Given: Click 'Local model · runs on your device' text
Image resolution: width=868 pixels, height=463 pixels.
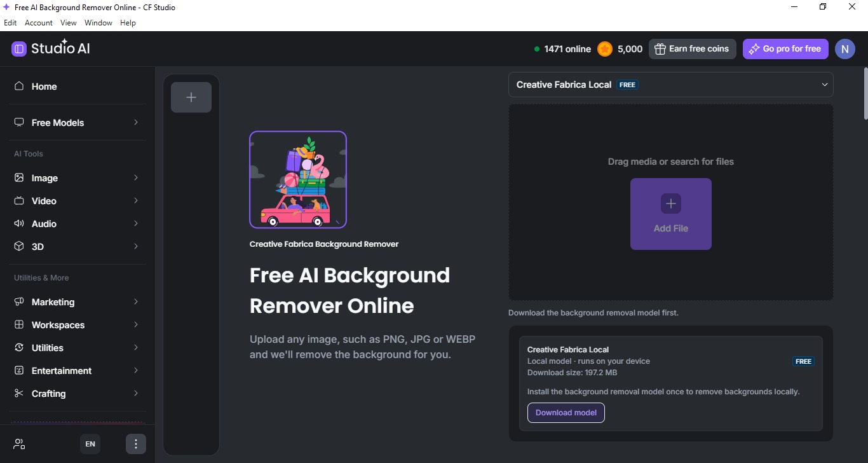Looking at the screenshot, I should coord(588,361).
